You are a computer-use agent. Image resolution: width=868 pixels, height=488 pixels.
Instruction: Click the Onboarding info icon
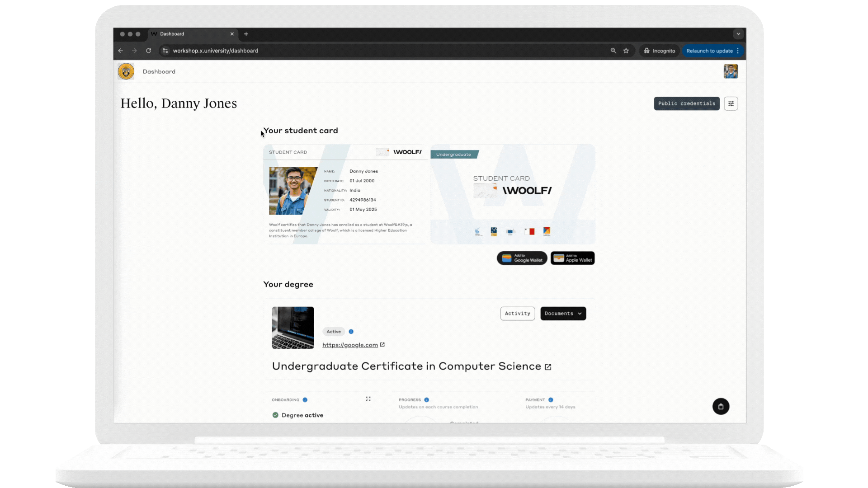pyautogui.click(x=305, y=399)
